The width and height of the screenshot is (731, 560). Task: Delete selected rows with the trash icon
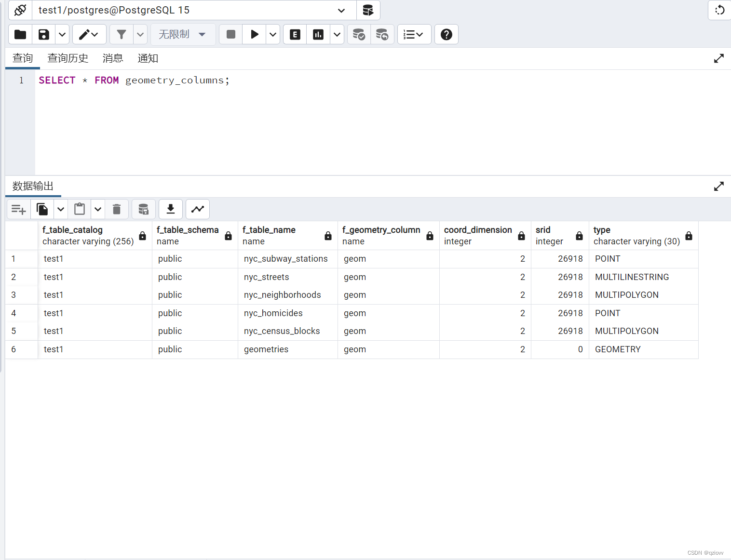pos(117,209)
